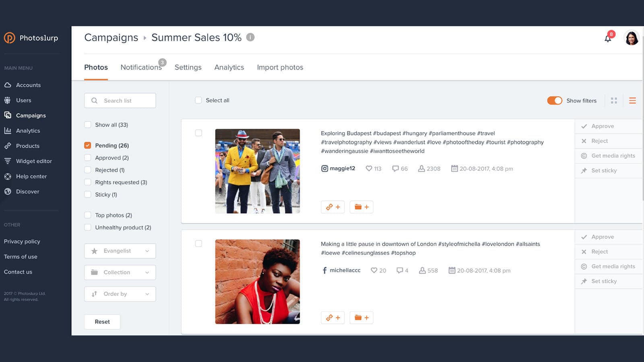Switch to grid view layout icon

pyautogui.click(x=614, y=101)
